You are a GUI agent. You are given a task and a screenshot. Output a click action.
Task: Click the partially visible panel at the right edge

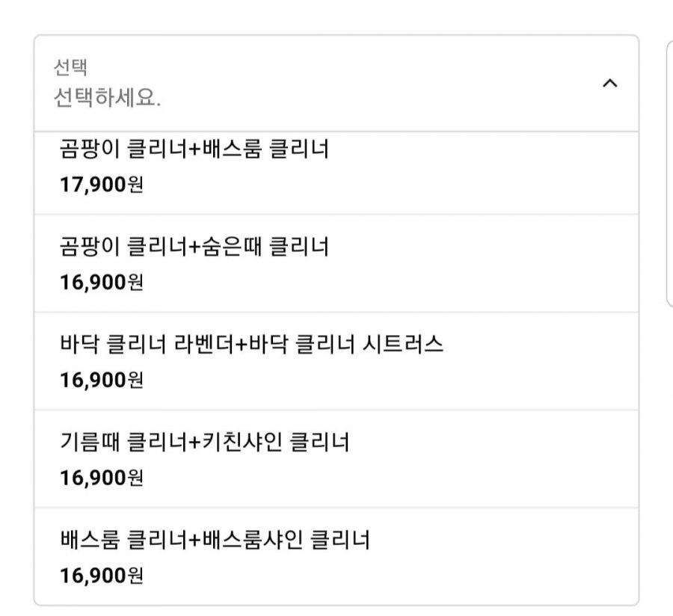pyautogui.click(x=669, y=173)
